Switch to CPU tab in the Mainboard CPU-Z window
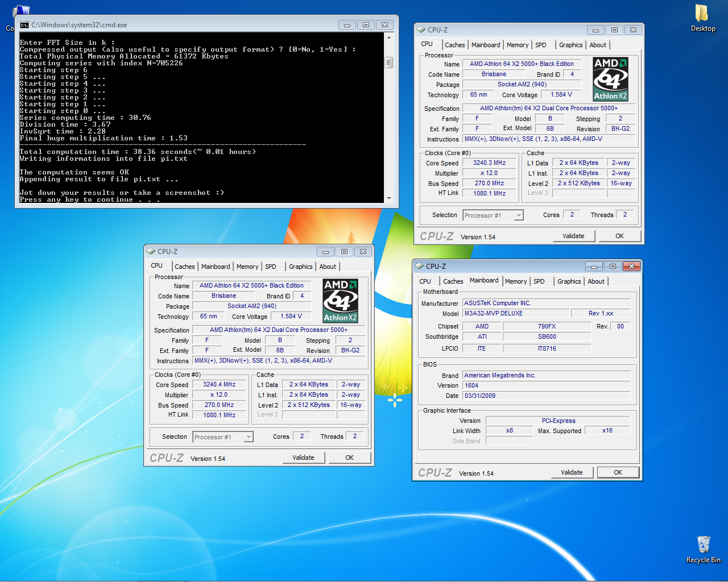 pos(425,281)
